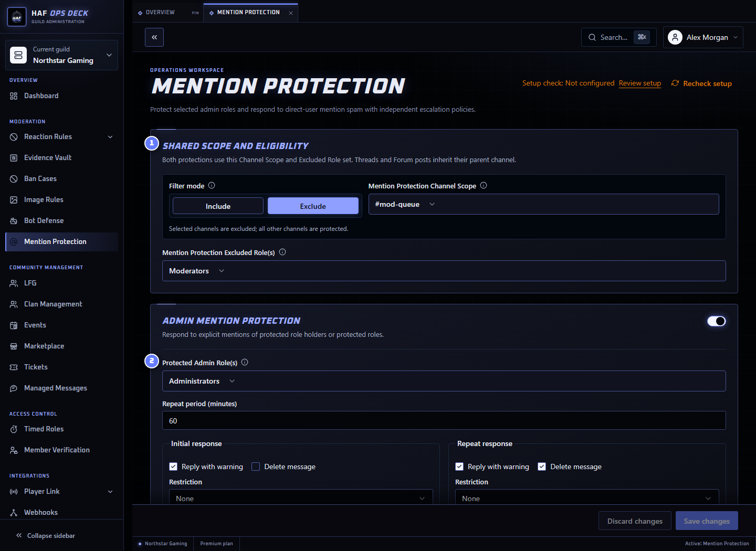Open Clan Management page
This screenshot has width=756, height=551.
click(x=62, y=304)
